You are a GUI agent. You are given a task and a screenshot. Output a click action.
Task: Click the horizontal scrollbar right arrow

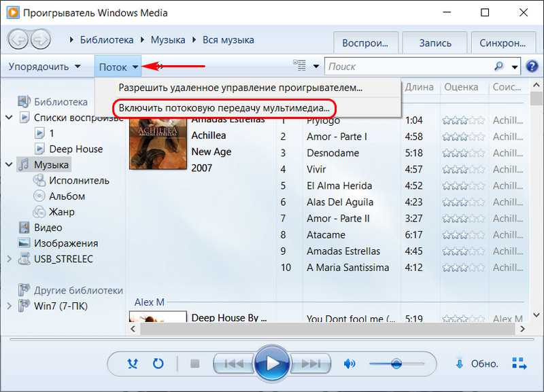pos(522,329)
